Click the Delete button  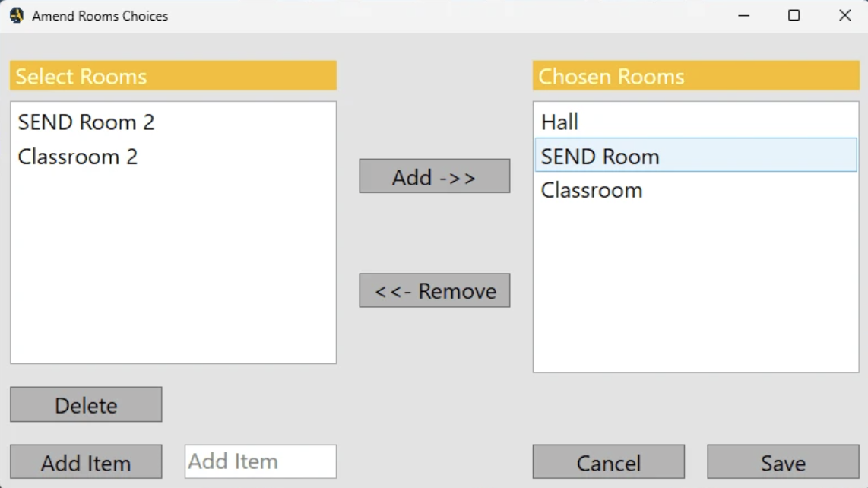(x=86, y=404)
